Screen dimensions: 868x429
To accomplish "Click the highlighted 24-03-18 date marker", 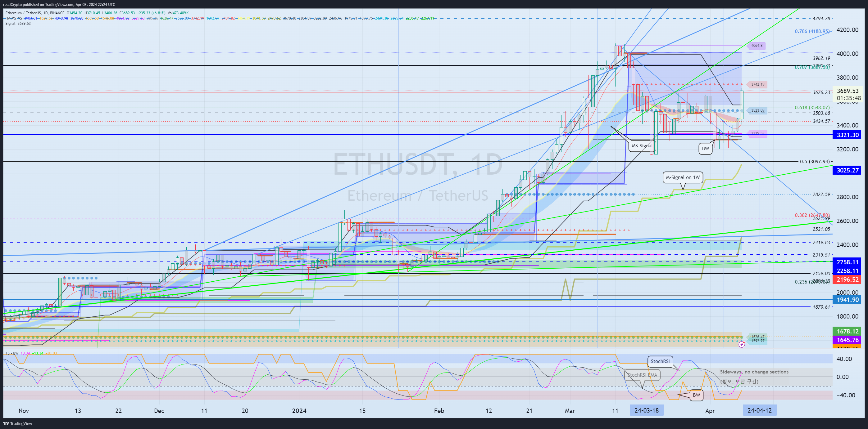I will [x=646, y=410].
